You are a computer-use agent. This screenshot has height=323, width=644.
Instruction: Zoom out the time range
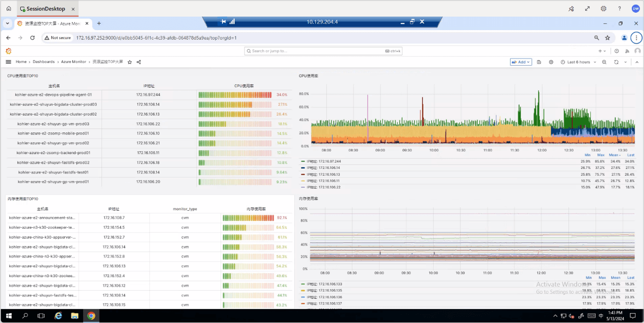point(604,62)
